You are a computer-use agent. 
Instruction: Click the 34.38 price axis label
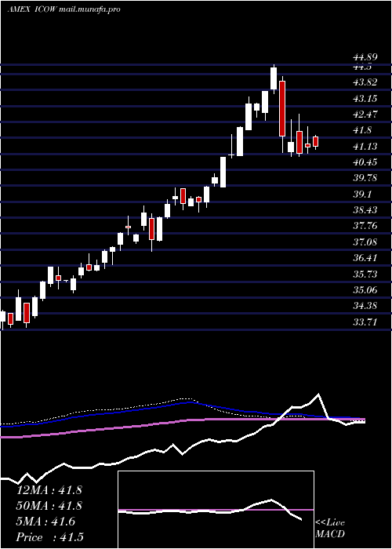coord(365,306)
